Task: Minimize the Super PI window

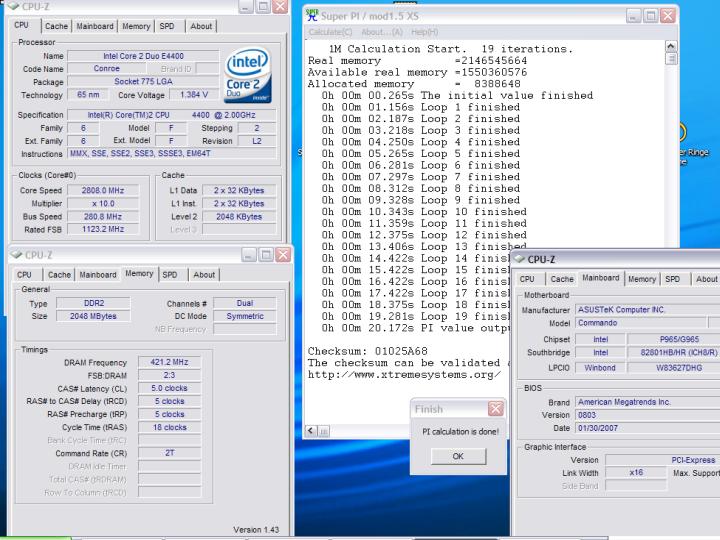Action: pyautogui.click(x=633, y=16)
